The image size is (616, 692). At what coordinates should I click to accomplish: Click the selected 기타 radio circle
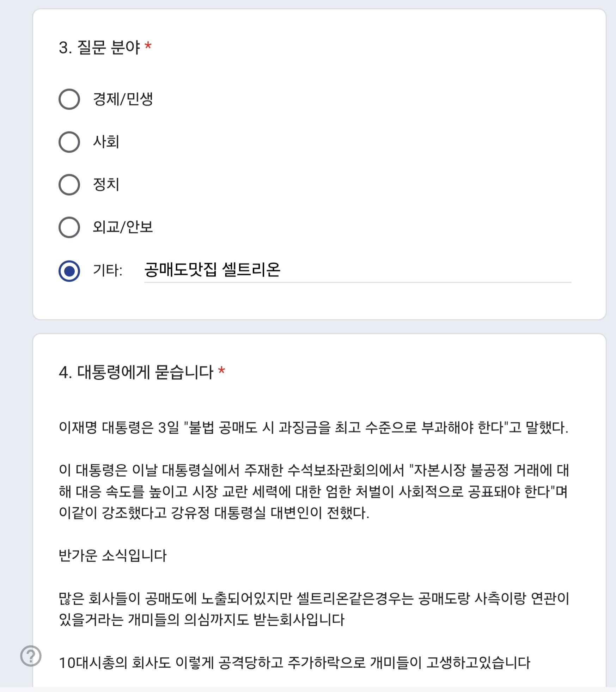(69, 271)
